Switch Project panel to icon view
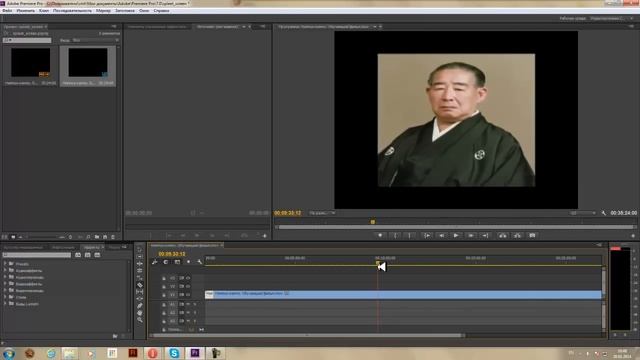Screen dimensions: 640x360 tap(13, 237)
